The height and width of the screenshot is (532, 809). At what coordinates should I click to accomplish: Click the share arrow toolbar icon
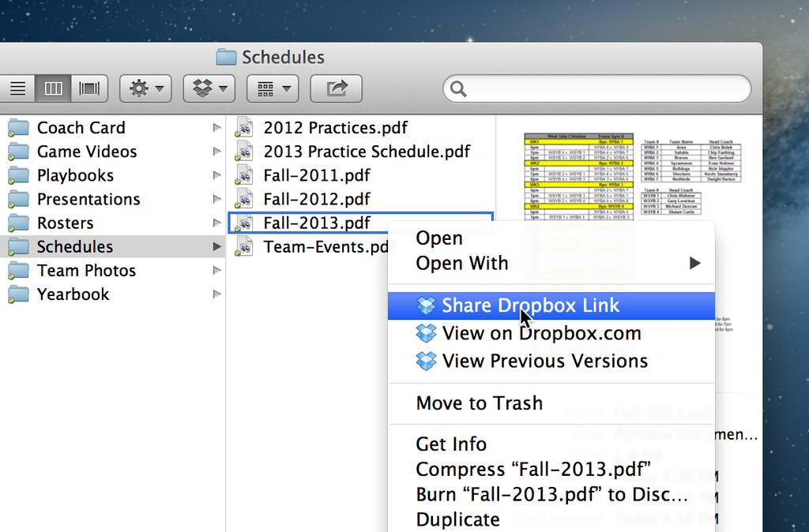click(x=336, y=88)
